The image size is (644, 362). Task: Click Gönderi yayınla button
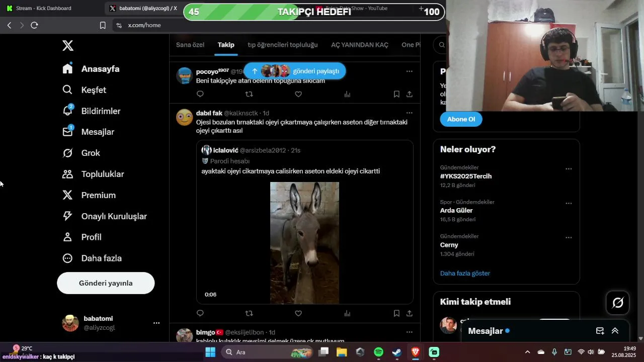click(106, 283)
